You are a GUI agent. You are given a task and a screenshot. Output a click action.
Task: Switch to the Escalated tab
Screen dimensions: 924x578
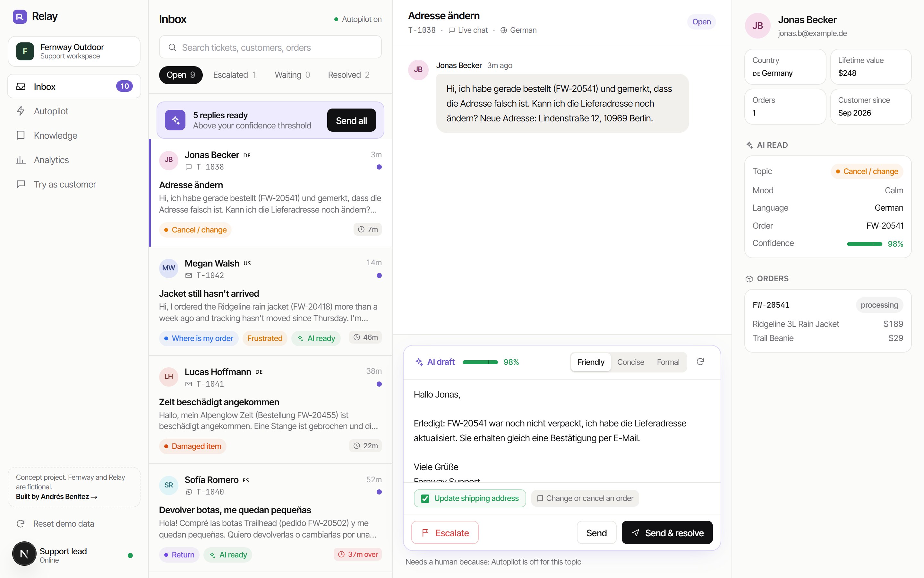pyautogui.click(x=235, y=75)
